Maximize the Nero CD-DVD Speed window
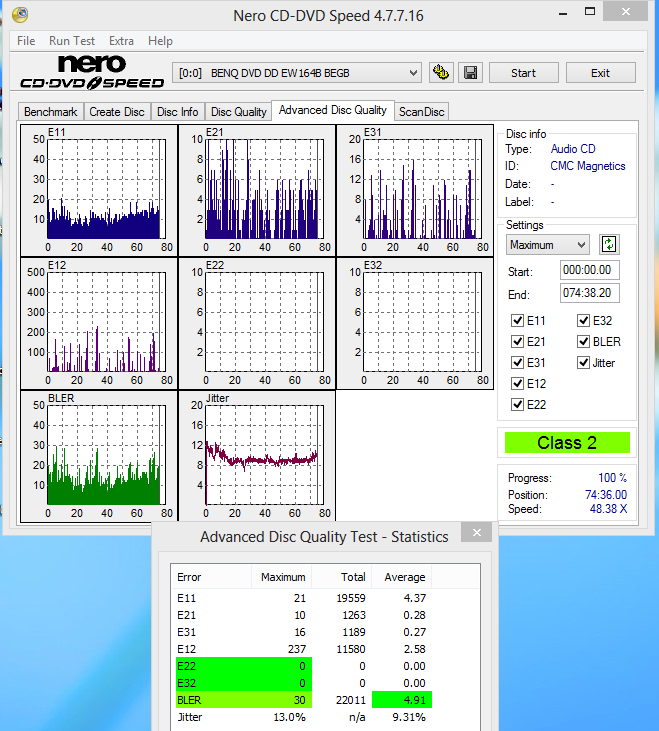659x731 pixels. click(x=590, y=12)
